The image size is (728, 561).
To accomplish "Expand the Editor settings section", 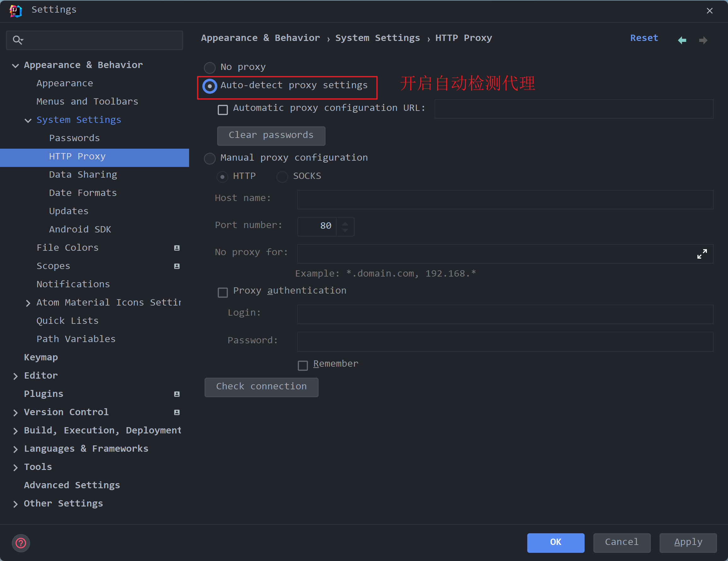I will coord(15,376).
